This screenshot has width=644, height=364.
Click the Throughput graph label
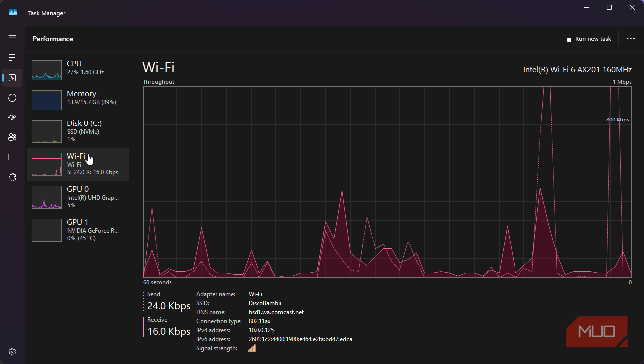click(159, 82)
